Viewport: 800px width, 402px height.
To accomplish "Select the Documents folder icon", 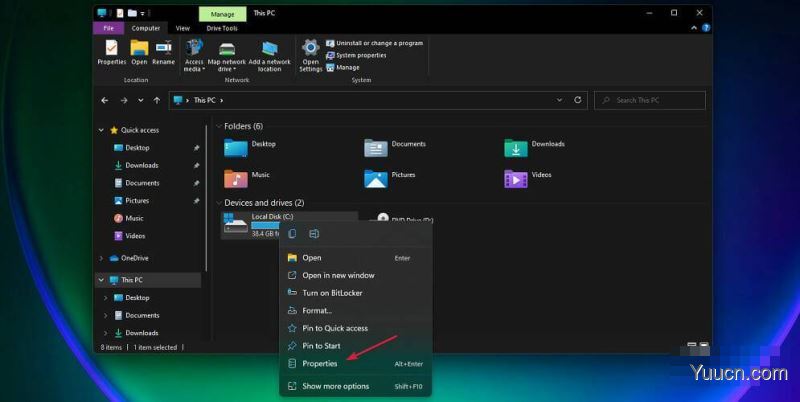I will pos(376,148).
